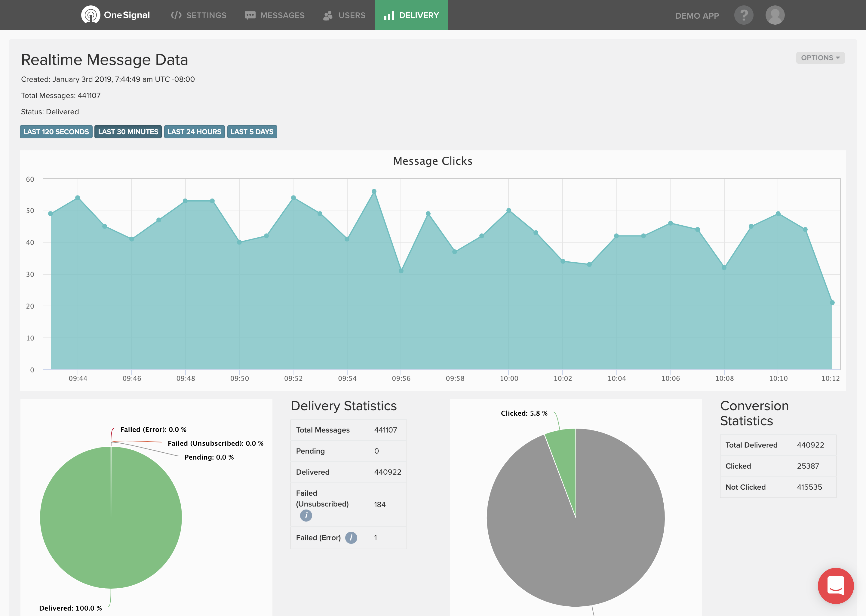866x616 pixels.
Task: Click the 'Clicked: 5.8 %' pie label
Action: 524,413
